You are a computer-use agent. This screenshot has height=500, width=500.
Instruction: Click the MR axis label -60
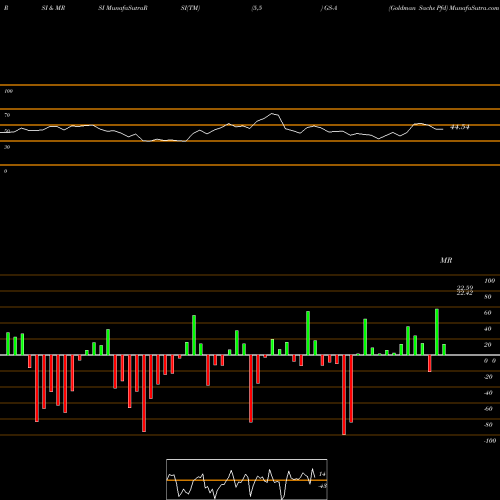point(488,409)
